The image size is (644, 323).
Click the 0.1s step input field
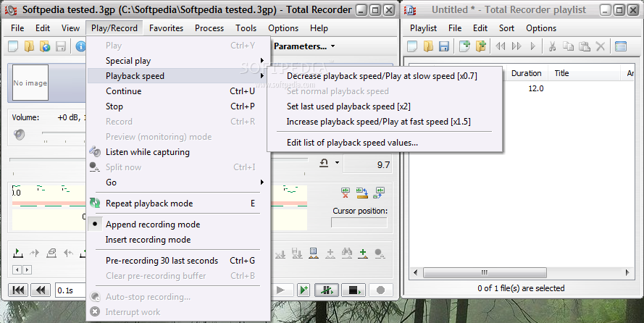71,290
